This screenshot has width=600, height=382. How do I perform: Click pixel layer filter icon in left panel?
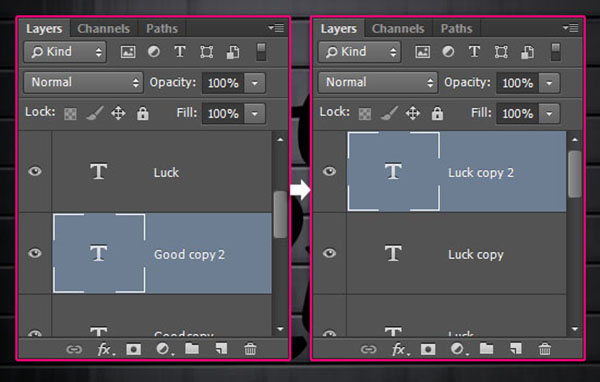128,52
